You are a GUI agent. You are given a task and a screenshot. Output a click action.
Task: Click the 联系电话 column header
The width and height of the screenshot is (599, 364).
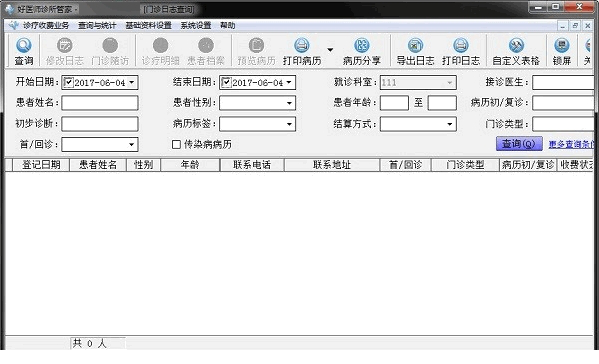coord(252,165)
